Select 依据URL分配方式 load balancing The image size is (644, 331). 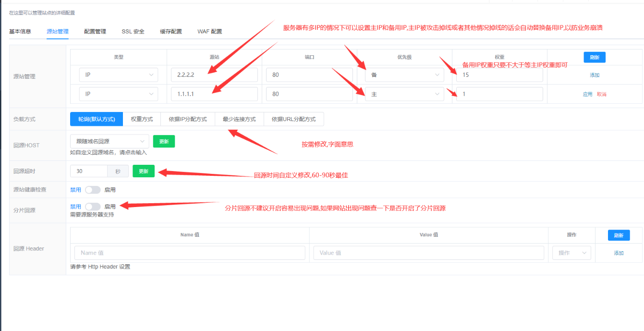tap(293, 119)
